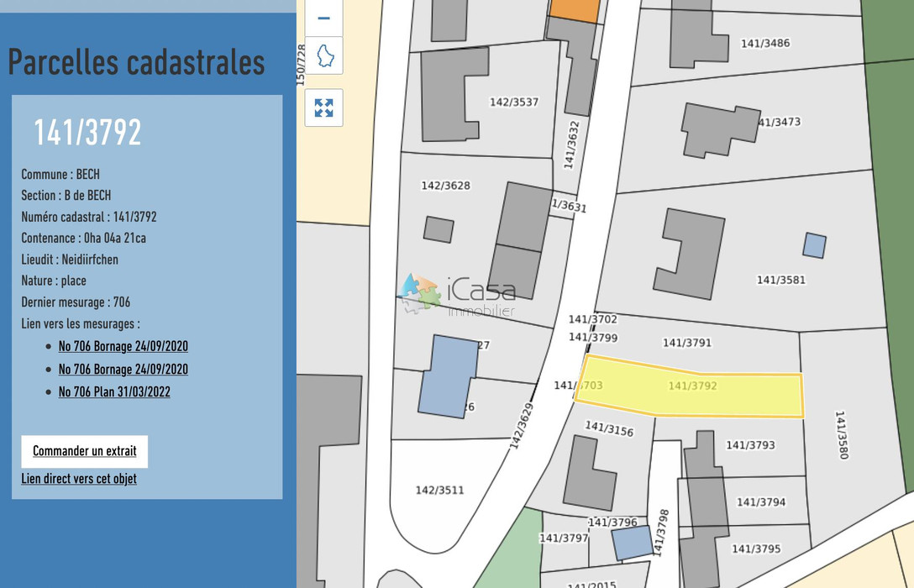
Task: Select parcel 141/3156 on the map
Action: pyautogui.click(x=610, y=430)
